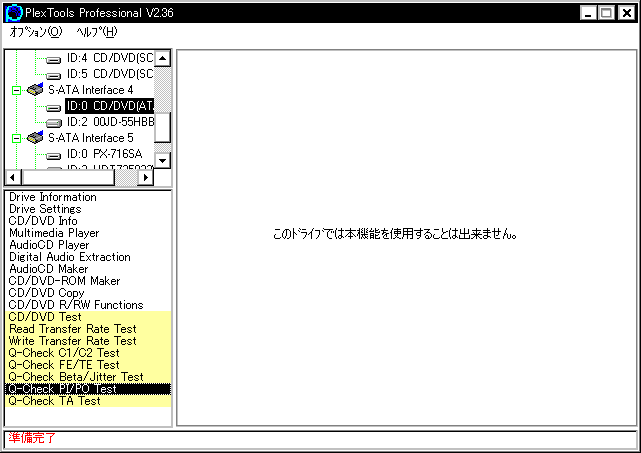The image size is (641, 453).
Task: Select ID:2 00JD-55HBB drive
Action: [x=110, y=122]
